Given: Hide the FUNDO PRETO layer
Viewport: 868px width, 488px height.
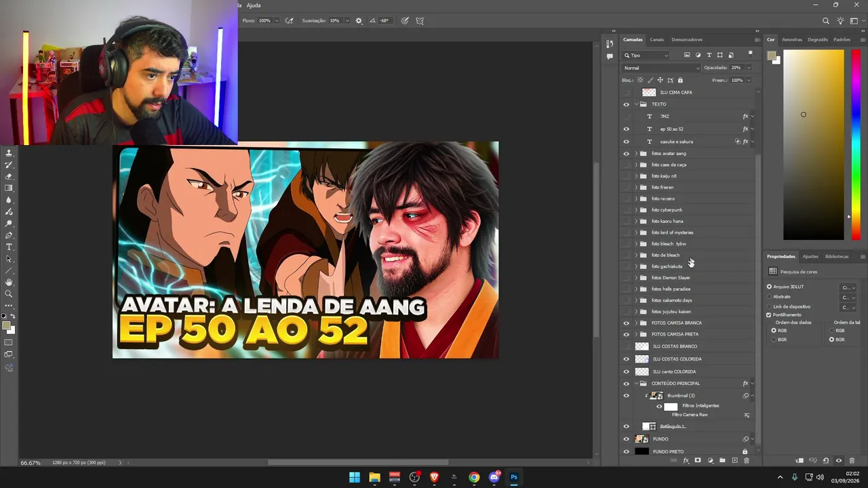Looking at the screenshot, I should point(626,451).
